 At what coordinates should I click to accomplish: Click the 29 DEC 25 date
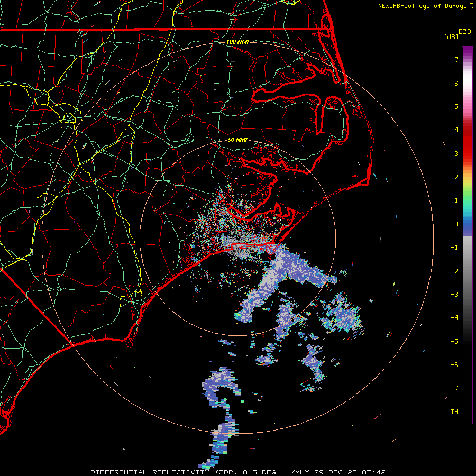coord(336,472)
